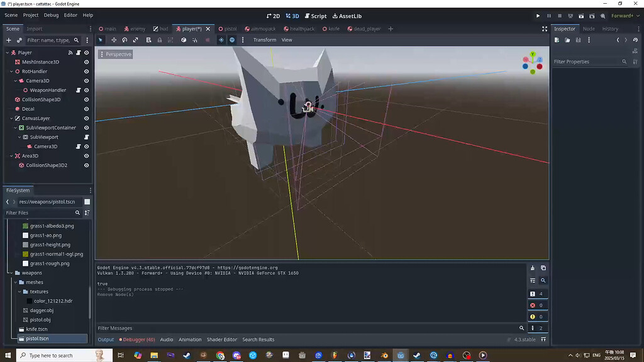The image size is (644, 362).
Task: Toggle distraction free mode icon
Action: tap(545, 29)
